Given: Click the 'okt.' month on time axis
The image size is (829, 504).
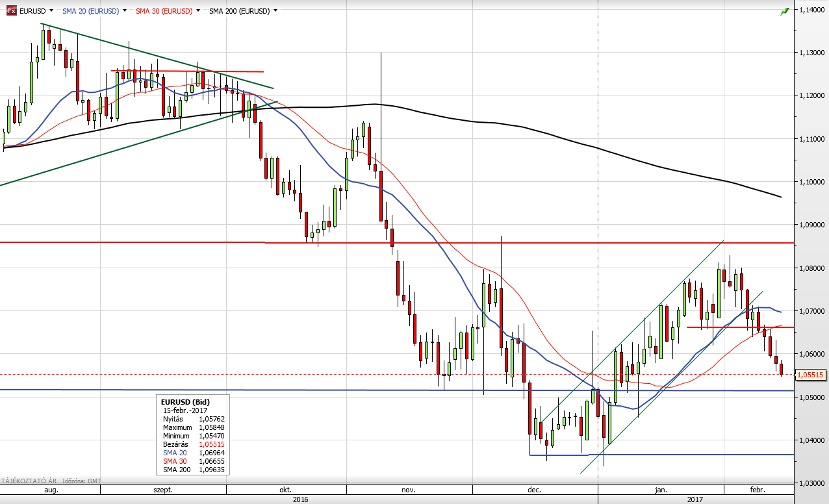Looking at the screenshot, I should click(285, 490).
